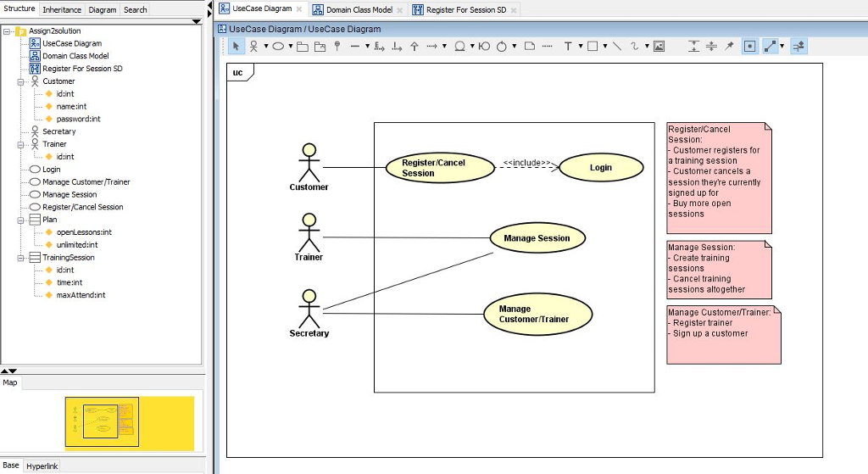
Task: Choose the Association line tool
Action: click(355, 47)
